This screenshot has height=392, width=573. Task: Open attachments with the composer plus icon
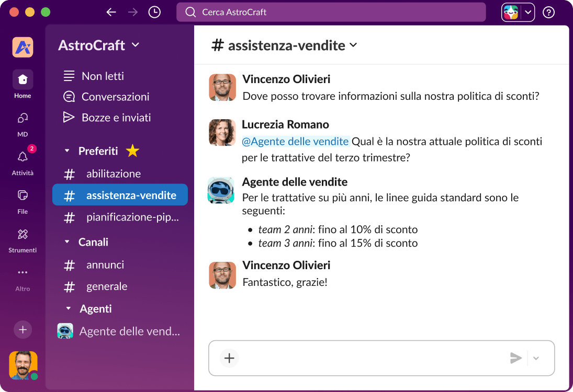point(229,358)
